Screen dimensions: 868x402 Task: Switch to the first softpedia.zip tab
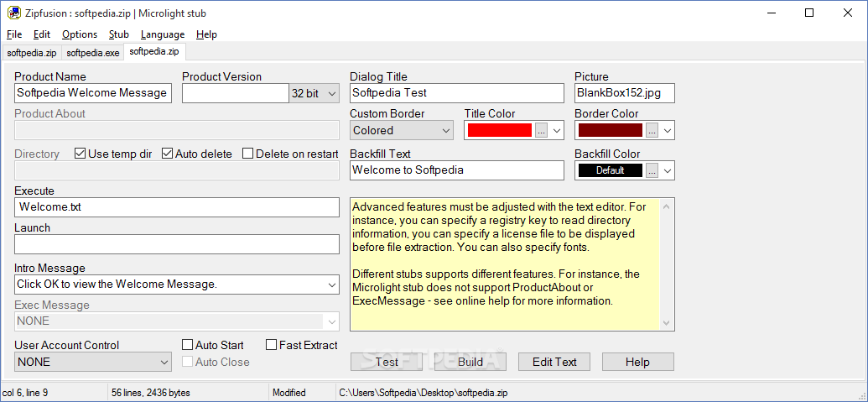tap(32, 53)
